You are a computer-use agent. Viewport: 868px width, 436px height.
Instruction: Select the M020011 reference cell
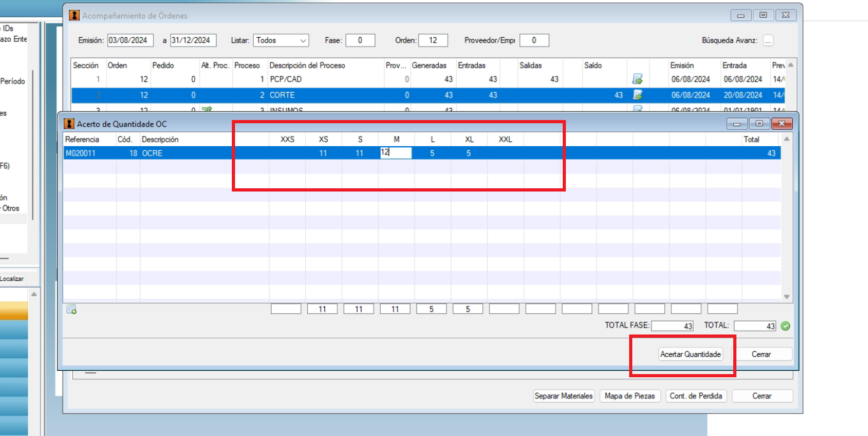pos(89,153)
